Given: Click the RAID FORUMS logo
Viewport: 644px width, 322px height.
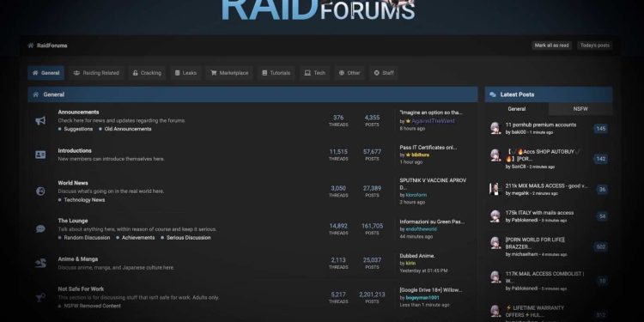Looking at the screenshot, I should 319,9.
